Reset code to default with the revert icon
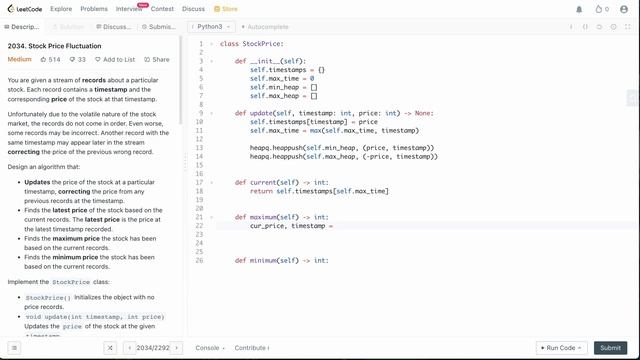 [x=599, y=27]
